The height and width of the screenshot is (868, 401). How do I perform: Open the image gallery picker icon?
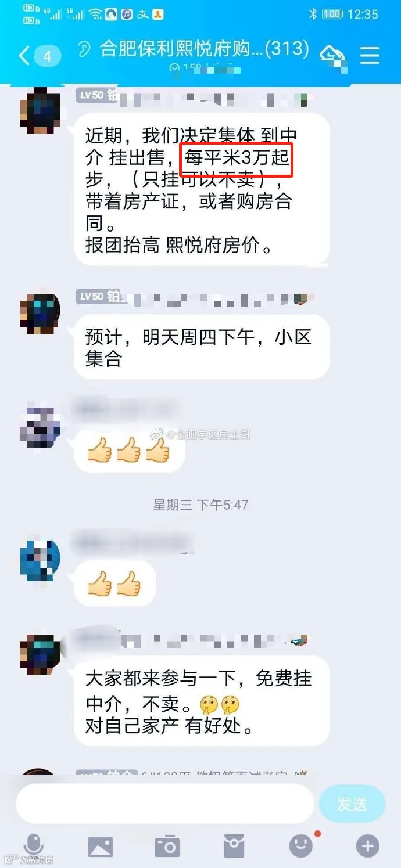[x=101, y=847]
